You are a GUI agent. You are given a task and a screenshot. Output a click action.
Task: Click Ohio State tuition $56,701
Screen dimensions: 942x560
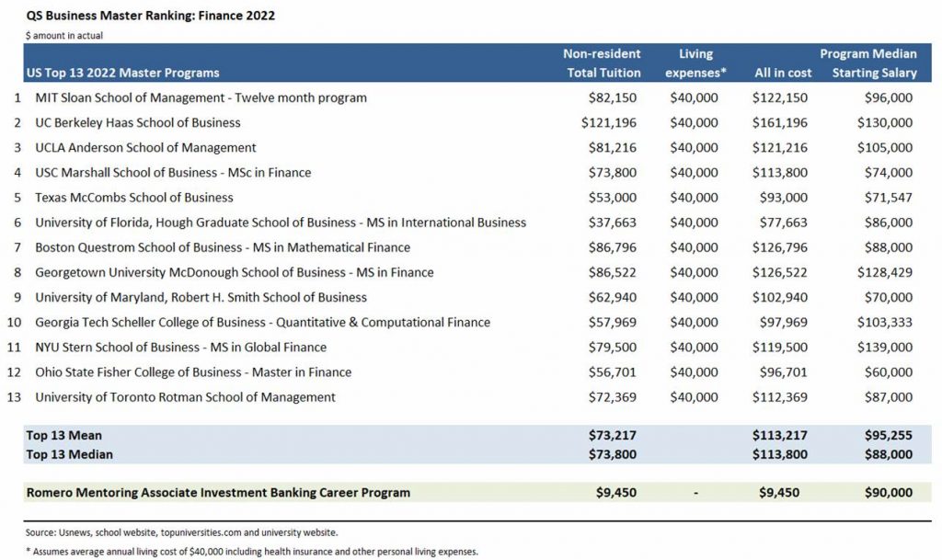tap(612, 372)
